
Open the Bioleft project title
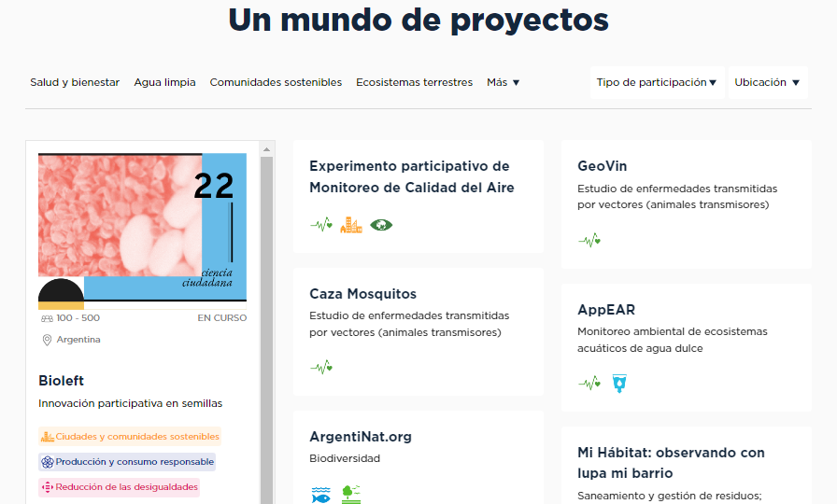point(62,380)
